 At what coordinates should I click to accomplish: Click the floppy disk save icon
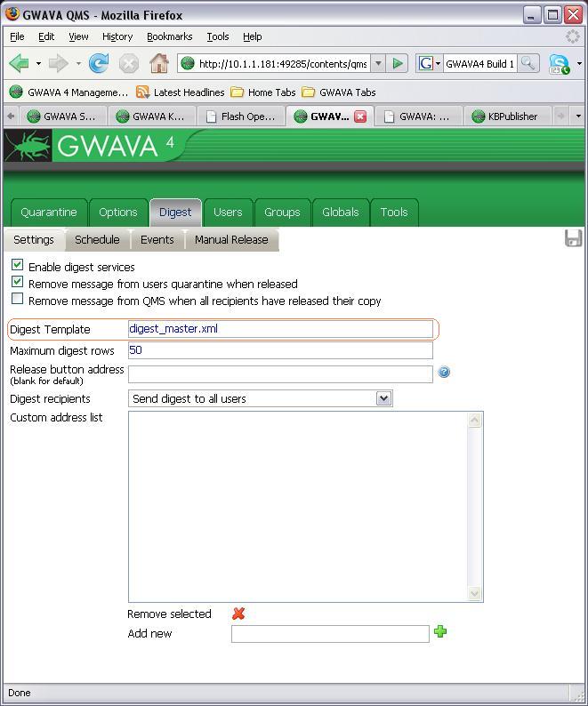(x=573, y=238)
